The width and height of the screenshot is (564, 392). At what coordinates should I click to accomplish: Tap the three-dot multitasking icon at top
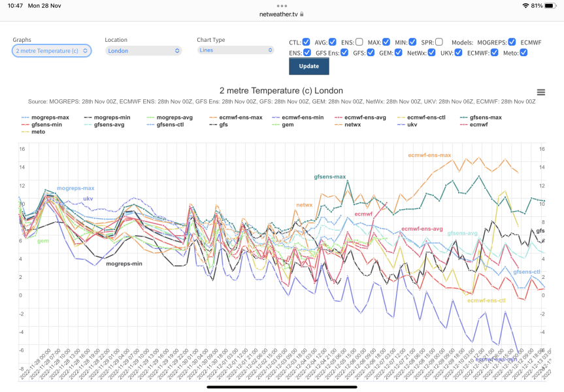click(x=282, y=5)
